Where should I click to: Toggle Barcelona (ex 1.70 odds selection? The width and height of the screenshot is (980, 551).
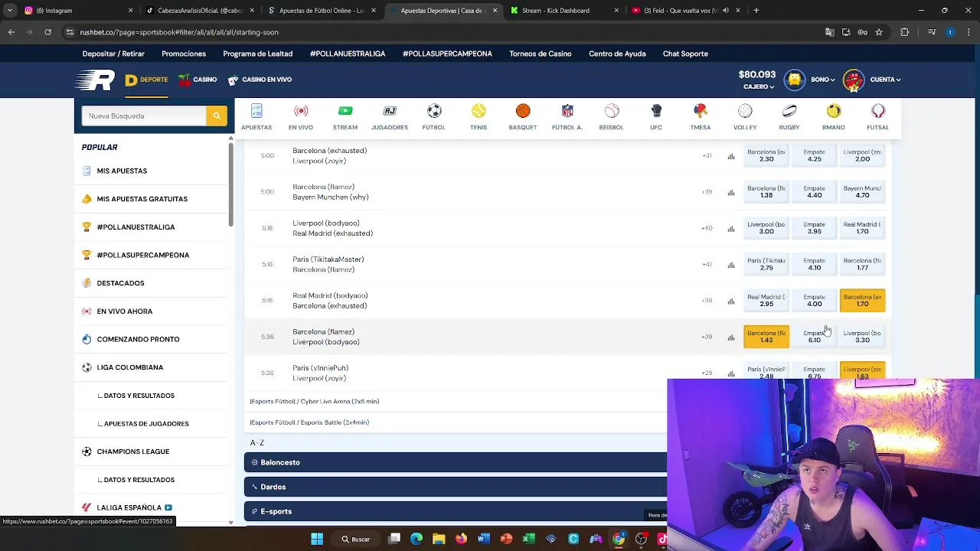(x=862, y=300)
